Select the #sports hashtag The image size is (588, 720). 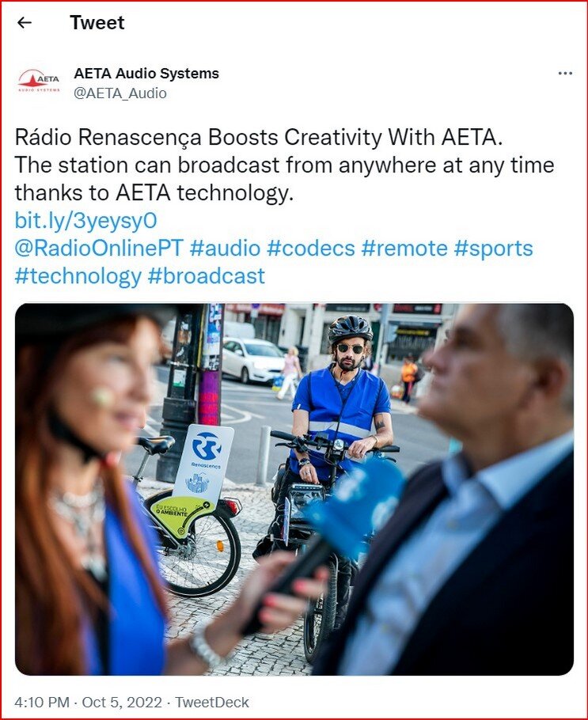[493, 248]
